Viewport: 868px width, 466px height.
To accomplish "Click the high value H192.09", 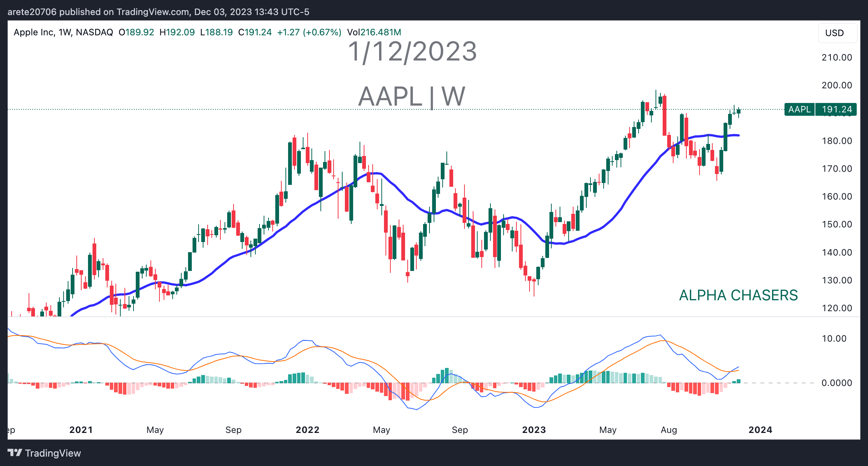I will point(177,32).
